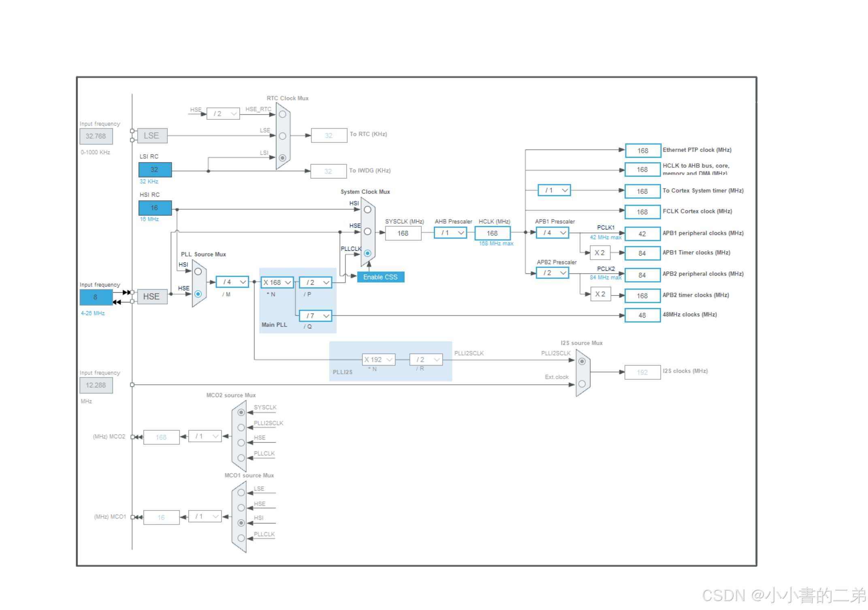Image resolution: width=868 pixels, height=610 pixels.
Task: Select PLLCLK in System Clock Mux
Action: [367, 253]
